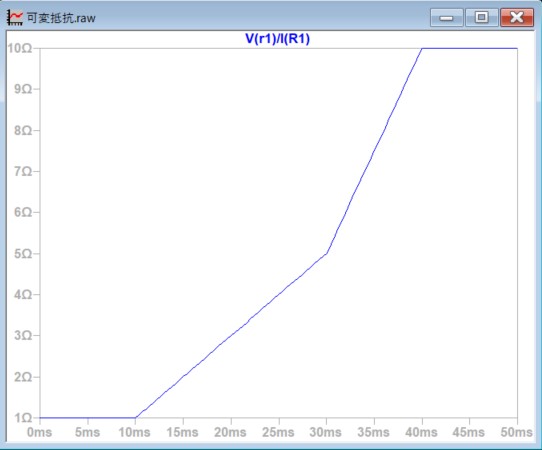Click the 50ms time axis label
The image size is (542, 450).
pyautogui.click(x=516, y=432)
